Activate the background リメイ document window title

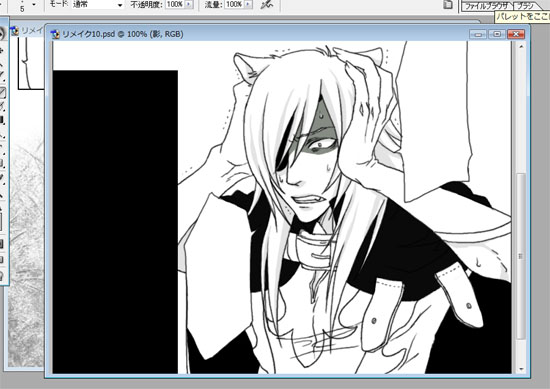(x=32, y=31)
